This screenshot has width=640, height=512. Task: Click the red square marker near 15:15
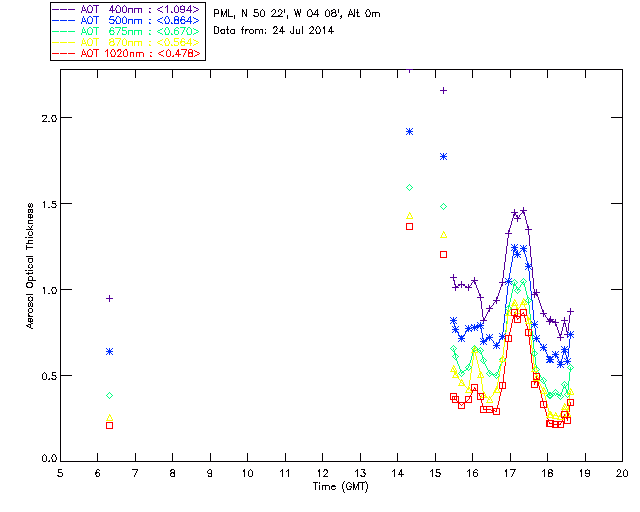pos(443,254)
